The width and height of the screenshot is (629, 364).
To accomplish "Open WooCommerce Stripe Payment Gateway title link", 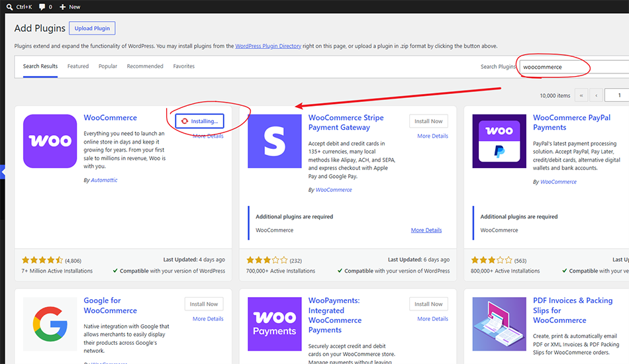I will click(x=346, y=122).
